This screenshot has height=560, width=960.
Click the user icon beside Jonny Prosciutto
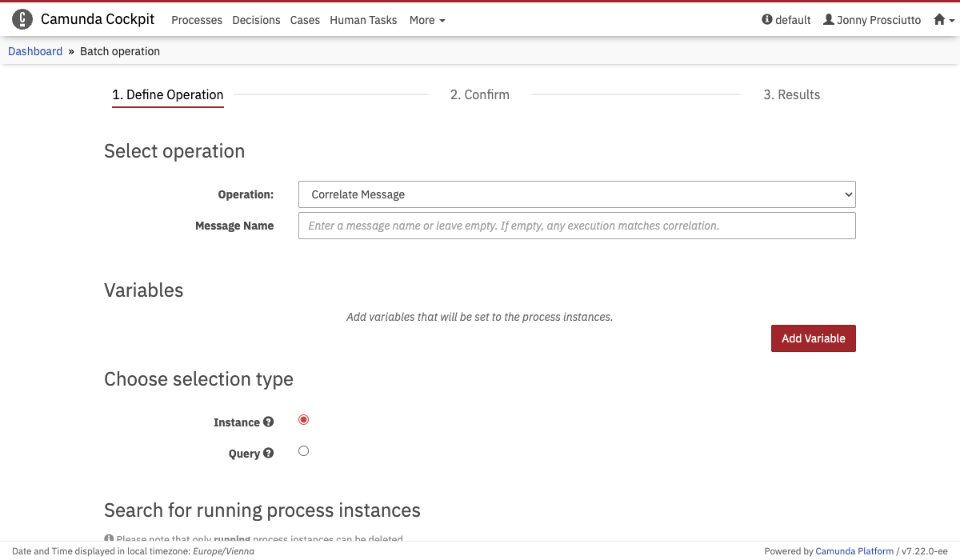tap(829, 20)
